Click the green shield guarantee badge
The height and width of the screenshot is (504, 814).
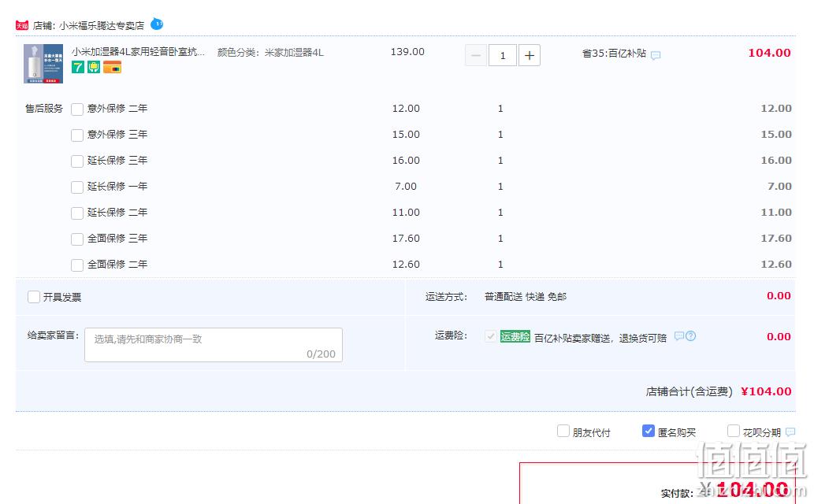pos(94,67)
